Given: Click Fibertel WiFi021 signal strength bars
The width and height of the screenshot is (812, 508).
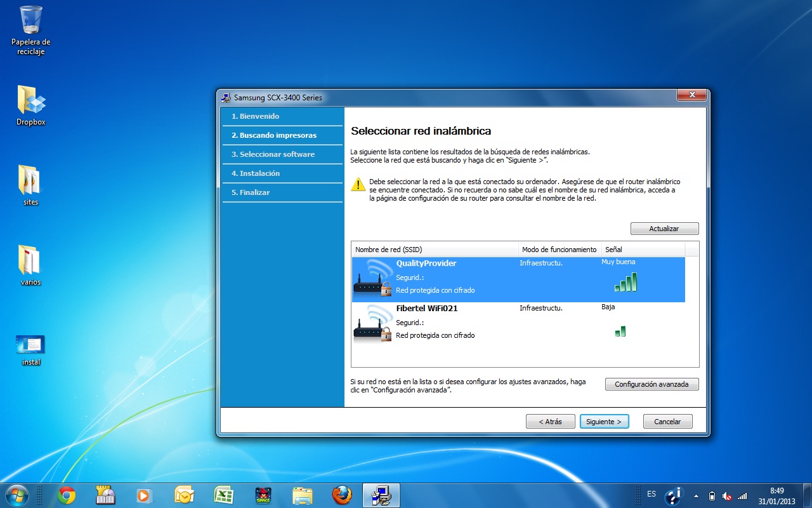Looking at the screenshot, I should point(620,331).
